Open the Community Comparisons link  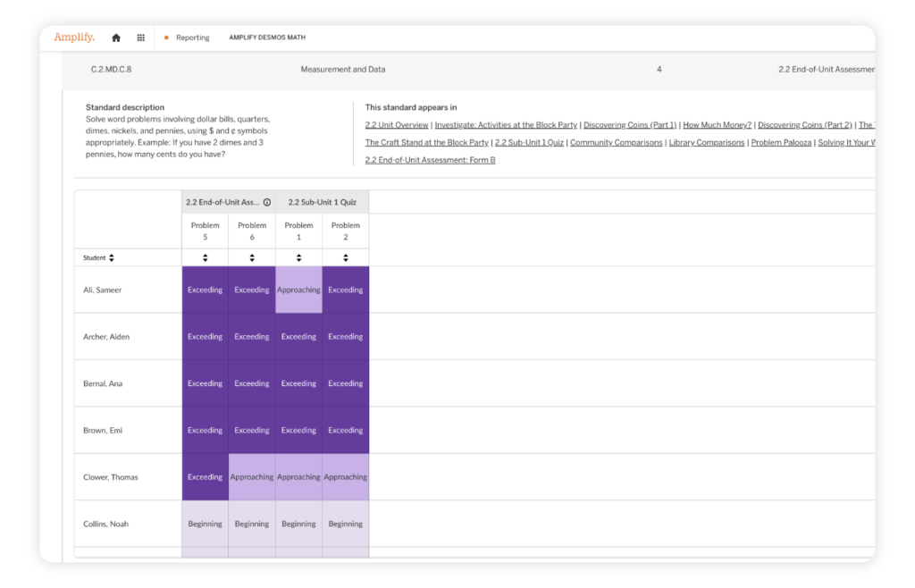point(616,142)
